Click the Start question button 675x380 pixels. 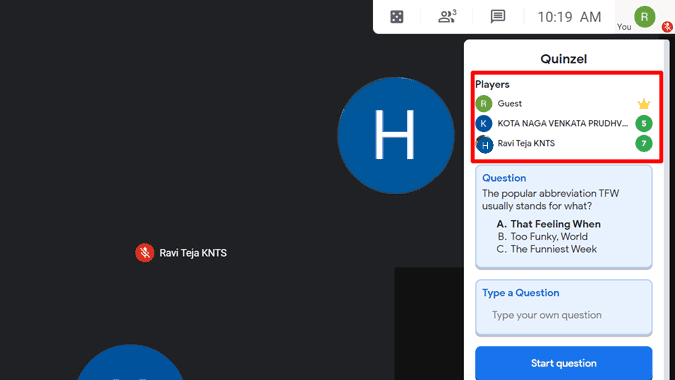pos(564,363)
